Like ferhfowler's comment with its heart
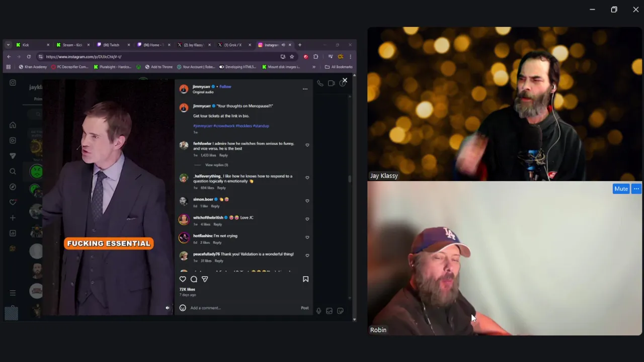 pos(307,145)
